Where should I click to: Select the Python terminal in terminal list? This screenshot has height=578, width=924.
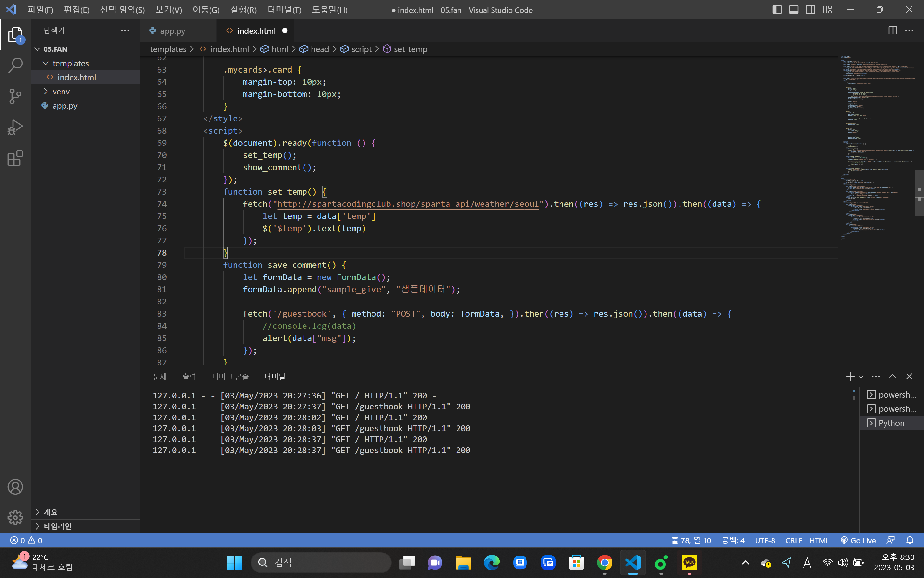(x=892, y=423)
